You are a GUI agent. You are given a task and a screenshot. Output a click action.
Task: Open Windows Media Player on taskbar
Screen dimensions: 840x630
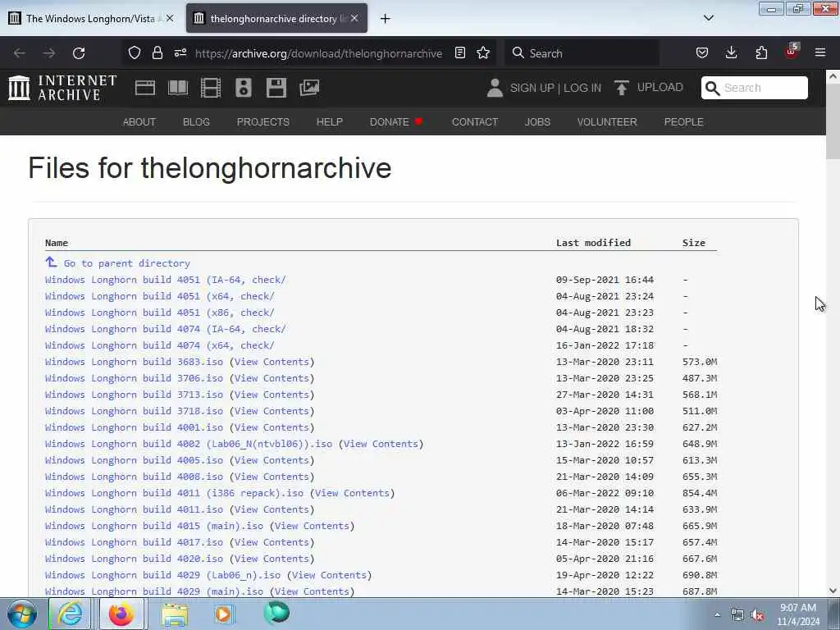224,614
